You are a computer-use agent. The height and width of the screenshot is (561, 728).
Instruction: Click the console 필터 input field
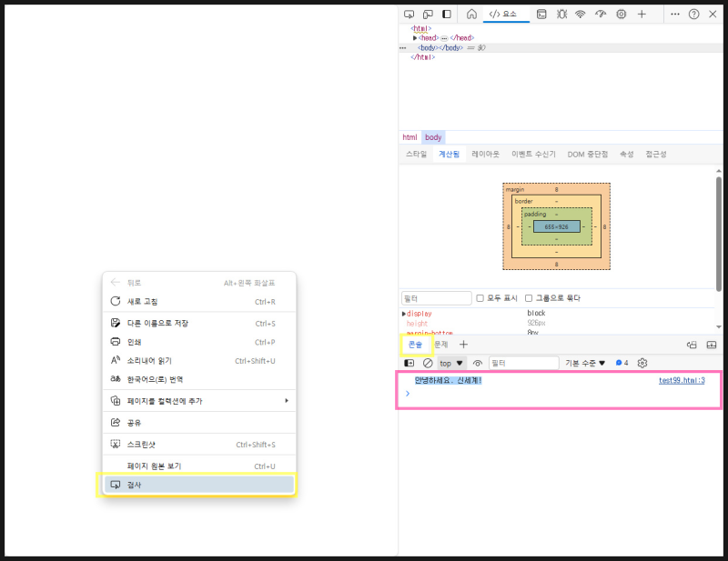tap(524, 363)
